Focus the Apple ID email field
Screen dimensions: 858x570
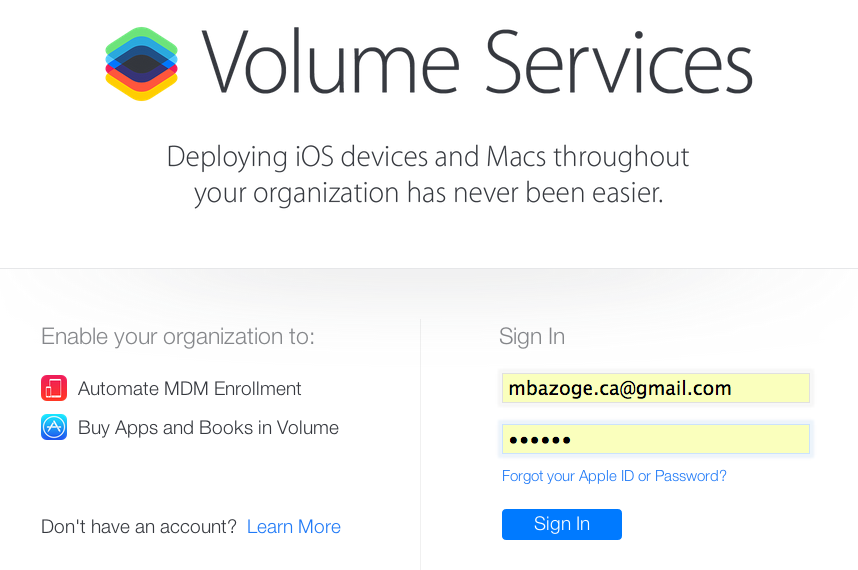tap(656, 388)
